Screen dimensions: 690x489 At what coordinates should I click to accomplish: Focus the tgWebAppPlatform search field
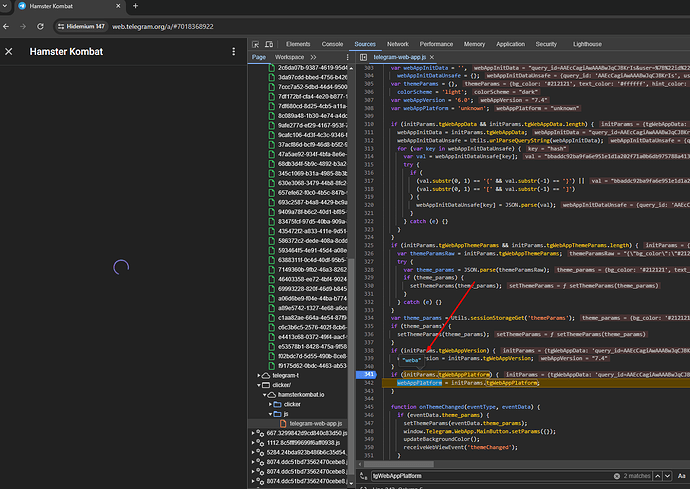[x=492, y=476]
